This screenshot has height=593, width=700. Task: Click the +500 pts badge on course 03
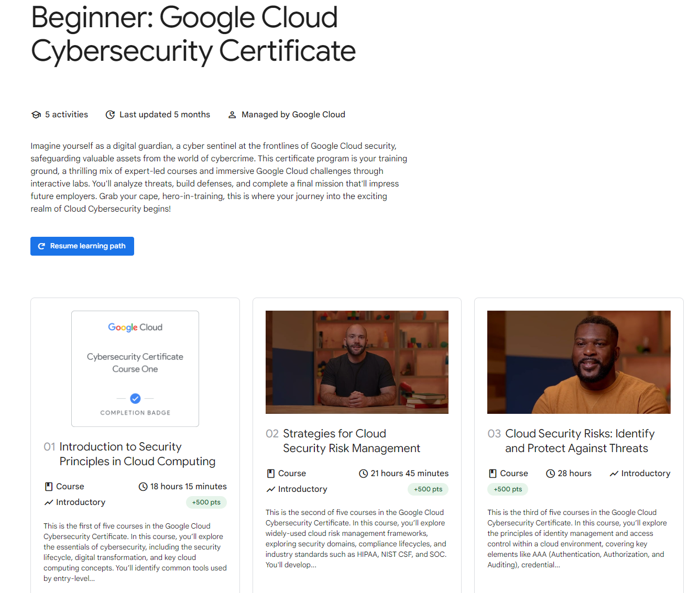[508, 489]
